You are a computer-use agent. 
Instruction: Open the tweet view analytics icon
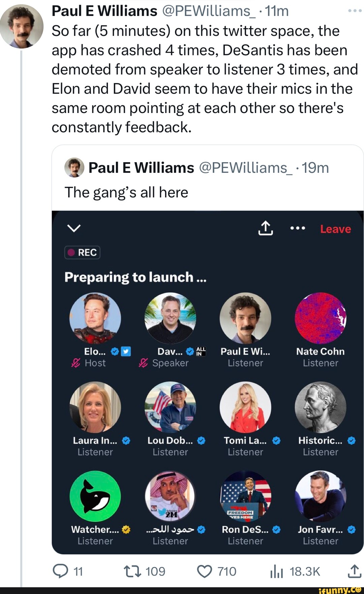click(276, 572)
